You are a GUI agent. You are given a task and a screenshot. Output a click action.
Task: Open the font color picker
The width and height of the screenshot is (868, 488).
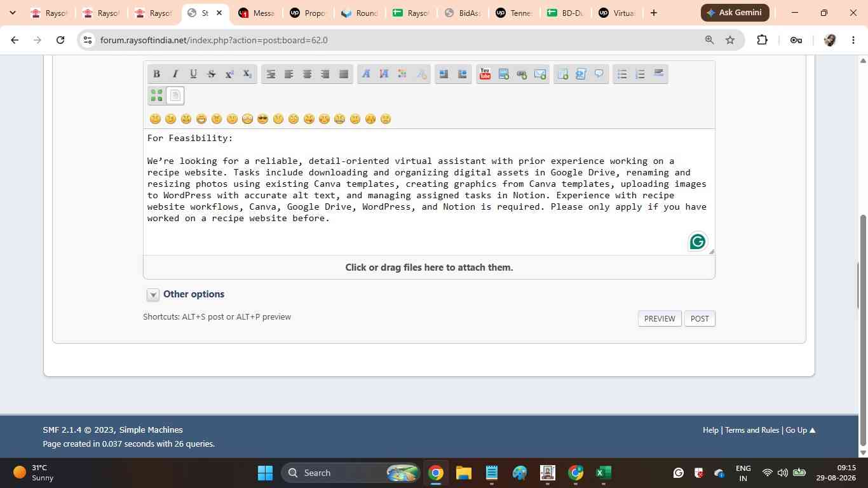pos(402,74)
